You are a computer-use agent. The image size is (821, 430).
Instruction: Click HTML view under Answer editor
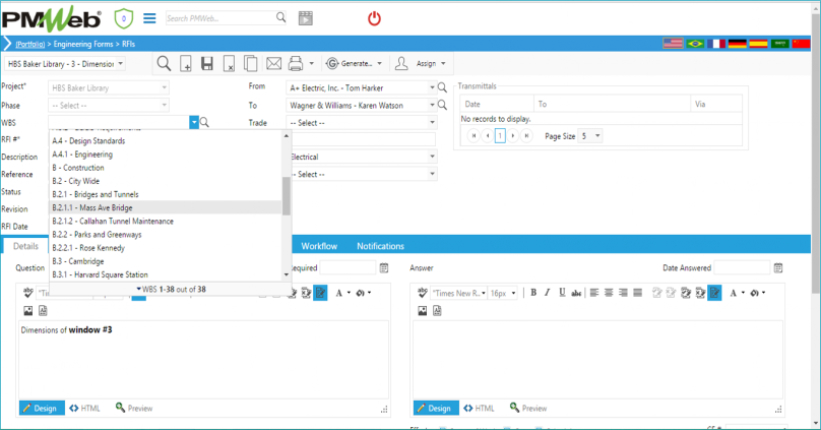pyautogui.click(x=478, y=408)
